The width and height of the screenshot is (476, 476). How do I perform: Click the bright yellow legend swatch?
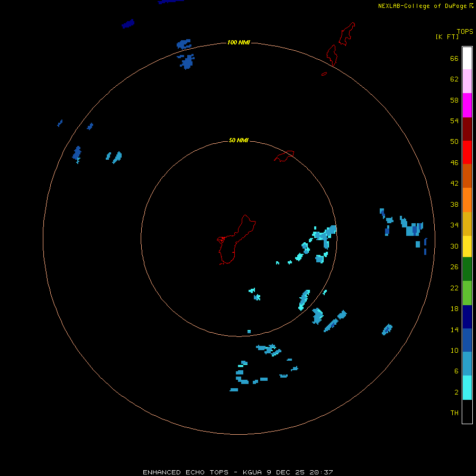click(x=467, y=246)
